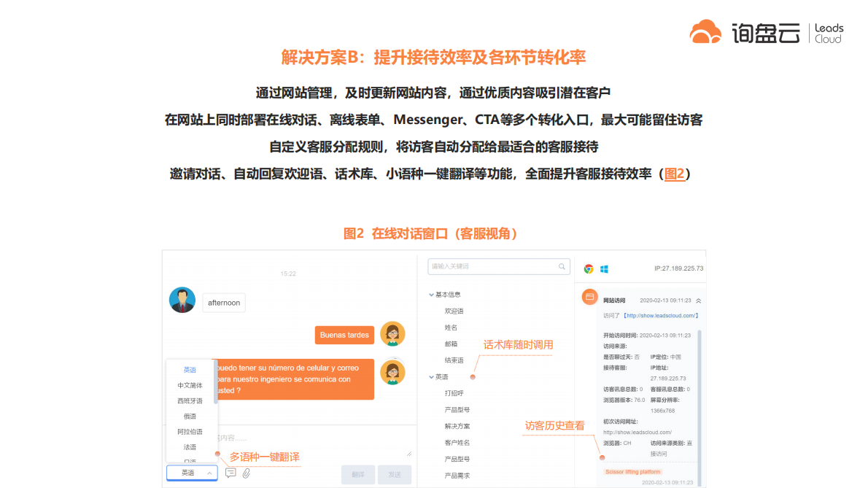Click the 询盘云 Leads Cloud logo

pos(766,31)
